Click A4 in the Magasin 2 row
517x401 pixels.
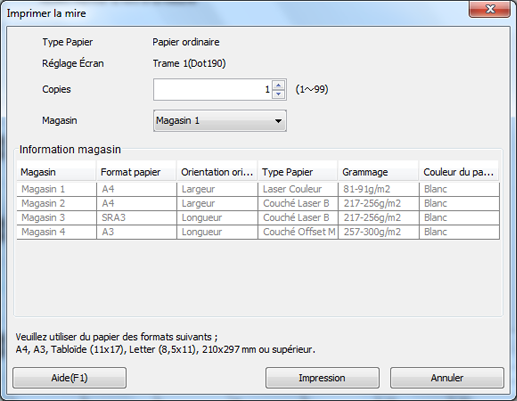coord(137,203)
